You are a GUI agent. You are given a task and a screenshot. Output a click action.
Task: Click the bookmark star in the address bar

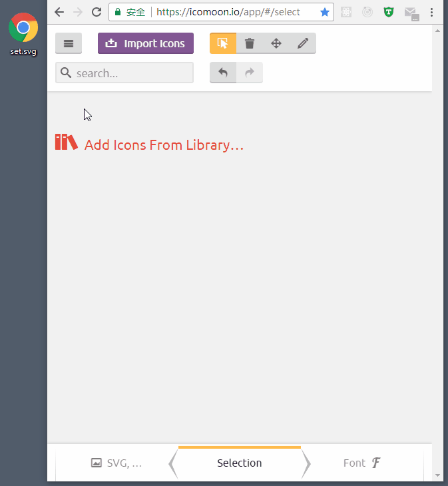(325, 12)
